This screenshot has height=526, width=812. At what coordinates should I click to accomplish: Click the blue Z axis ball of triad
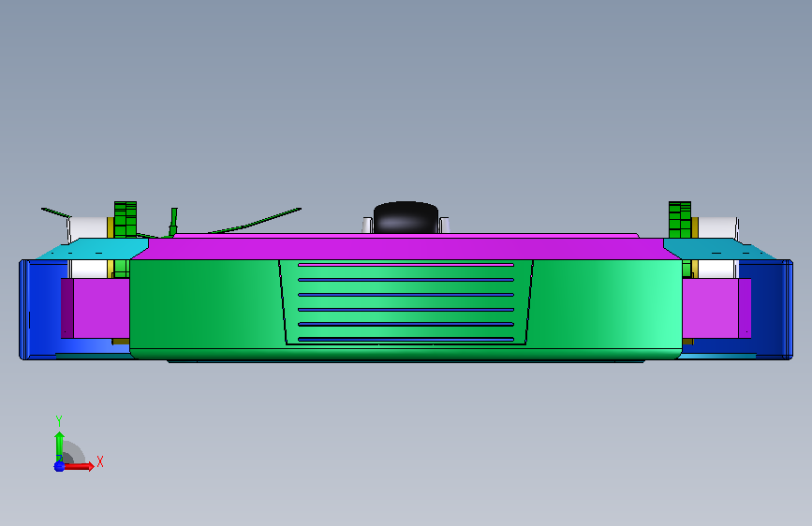(59, 466)
